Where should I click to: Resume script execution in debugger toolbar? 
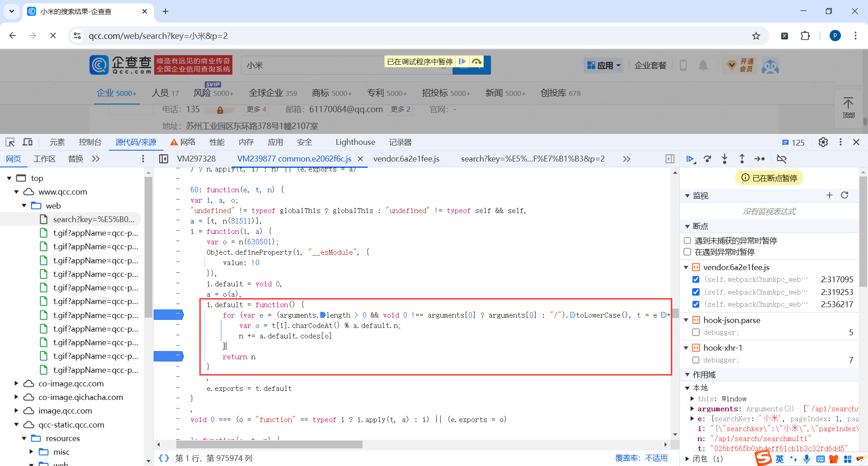(690, 159)
